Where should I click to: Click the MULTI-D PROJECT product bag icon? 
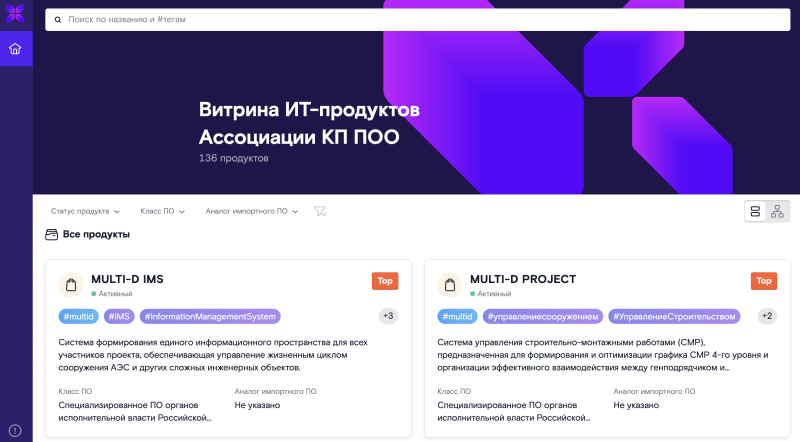click(x=450, y=284)
